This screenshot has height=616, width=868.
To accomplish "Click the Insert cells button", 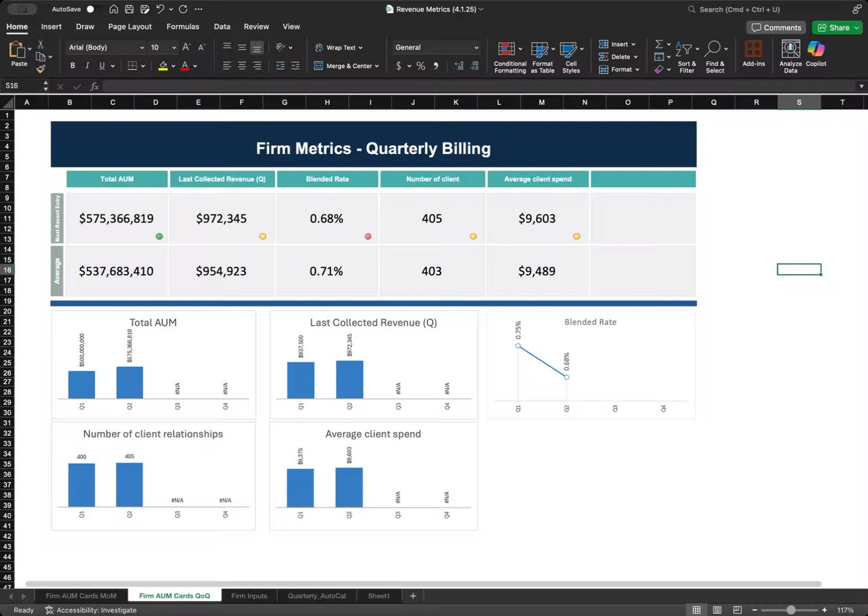I will click(617, 44).
